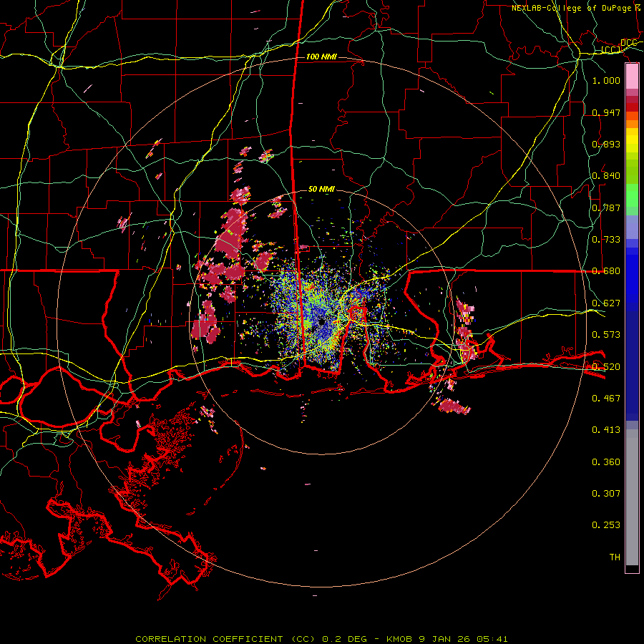This screenshot has width=644, height=644.
Task: Pick the light pink swatch near 1.000
Action: click(x=632, y=77)
